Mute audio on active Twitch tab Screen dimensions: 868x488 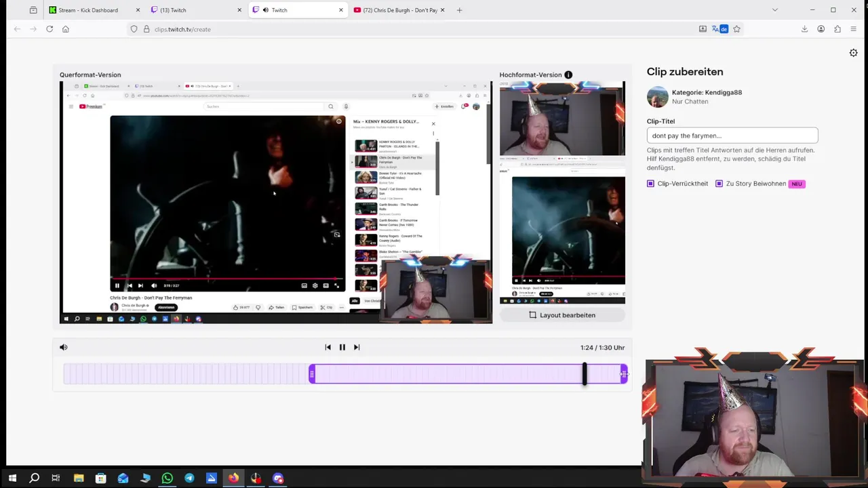265,10
